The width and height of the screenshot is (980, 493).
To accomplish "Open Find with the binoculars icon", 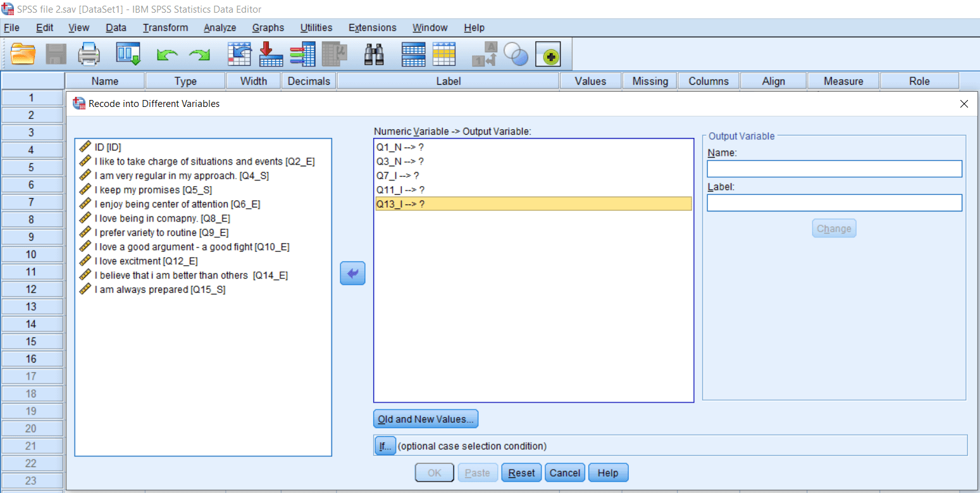I will 374,54.
